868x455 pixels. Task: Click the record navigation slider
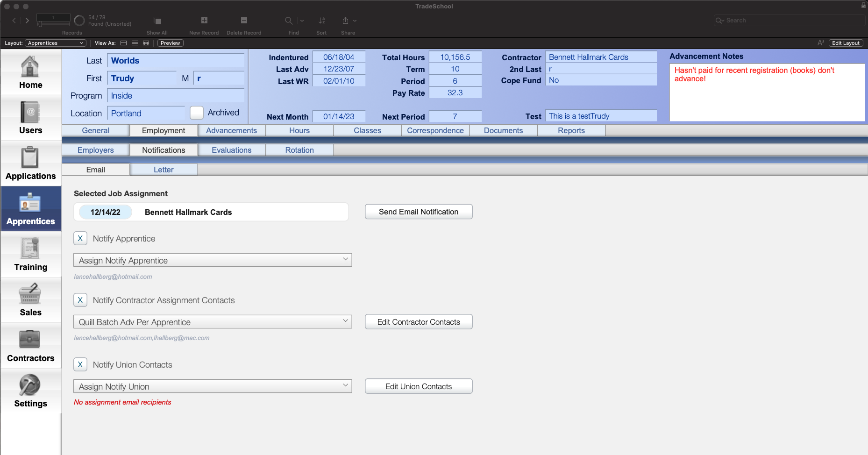(53, 24)
